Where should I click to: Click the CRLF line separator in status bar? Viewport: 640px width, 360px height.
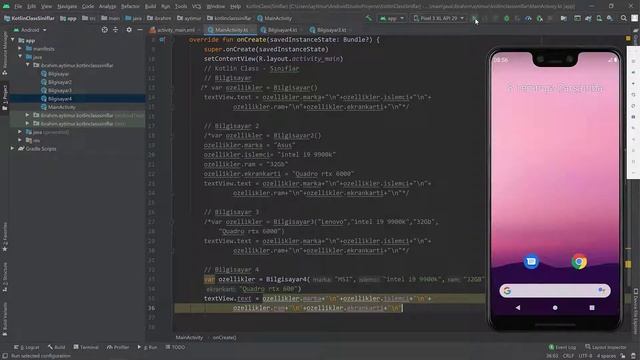pyautogui.click(x=568, y=356)
